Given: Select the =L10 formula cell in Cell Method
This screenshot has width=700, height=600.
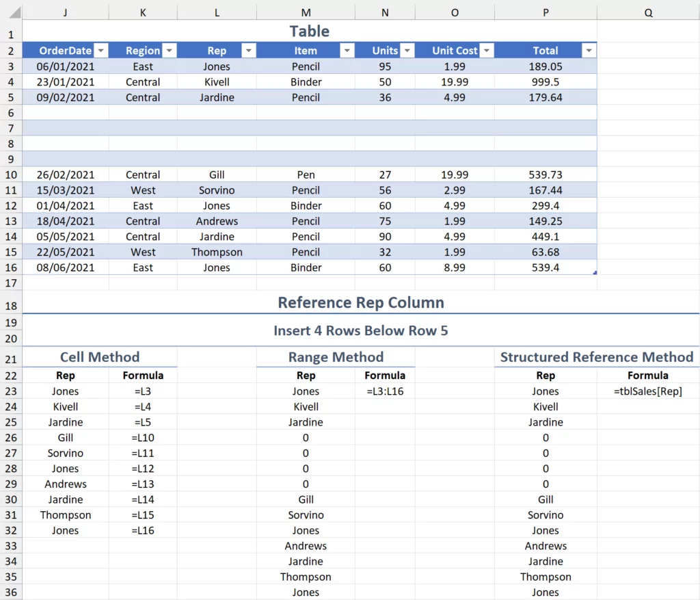Looking at the screenshot, I should click(x=143, y=438).
